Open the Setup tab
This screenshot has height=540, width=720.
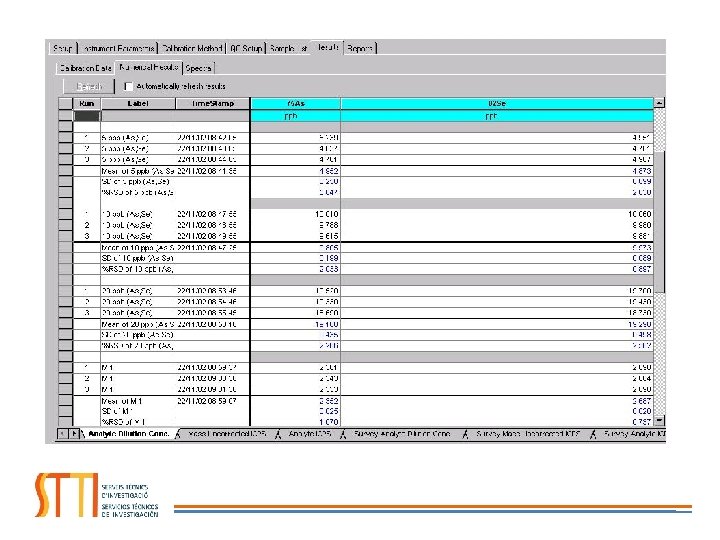[x=63, y=48]
